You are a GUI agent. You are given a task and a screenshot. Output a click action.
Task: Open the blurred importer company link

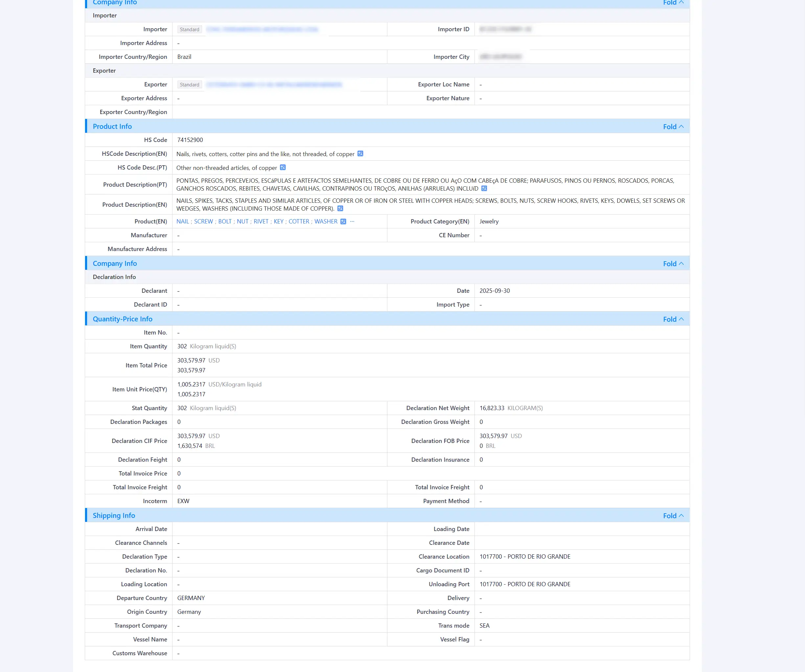tap(262, 30)
